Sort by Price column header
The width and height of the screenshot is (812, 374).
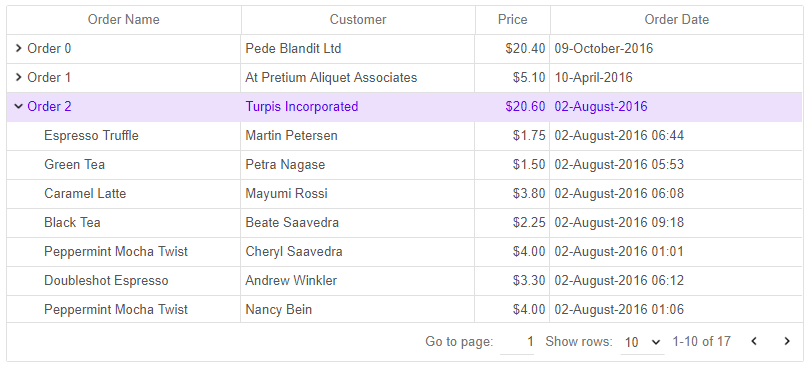click(513, 20)
